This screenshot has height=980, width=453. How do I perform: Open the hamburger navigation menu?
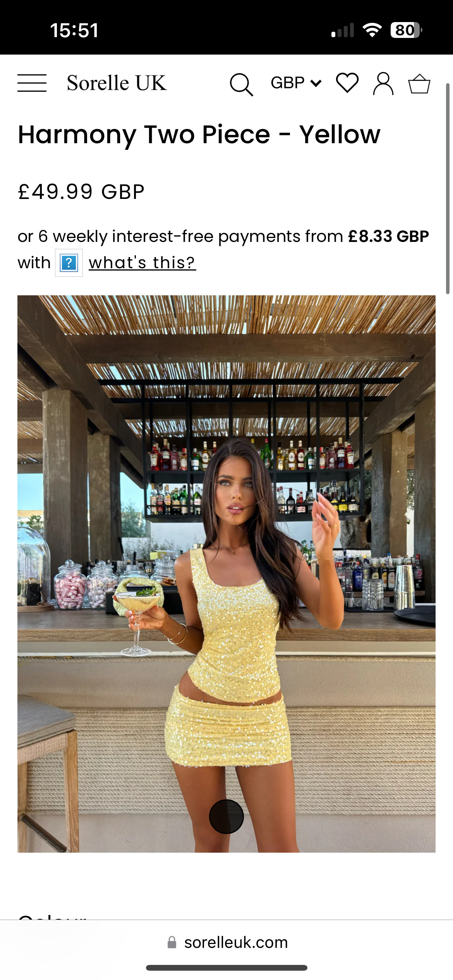pos(32,83)
